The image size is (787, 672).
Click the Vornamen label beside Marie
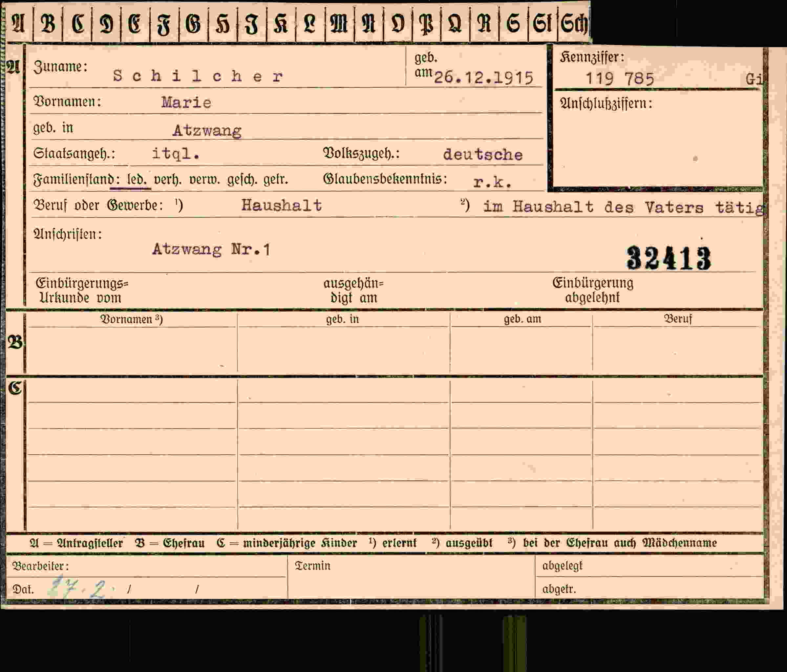67,102
